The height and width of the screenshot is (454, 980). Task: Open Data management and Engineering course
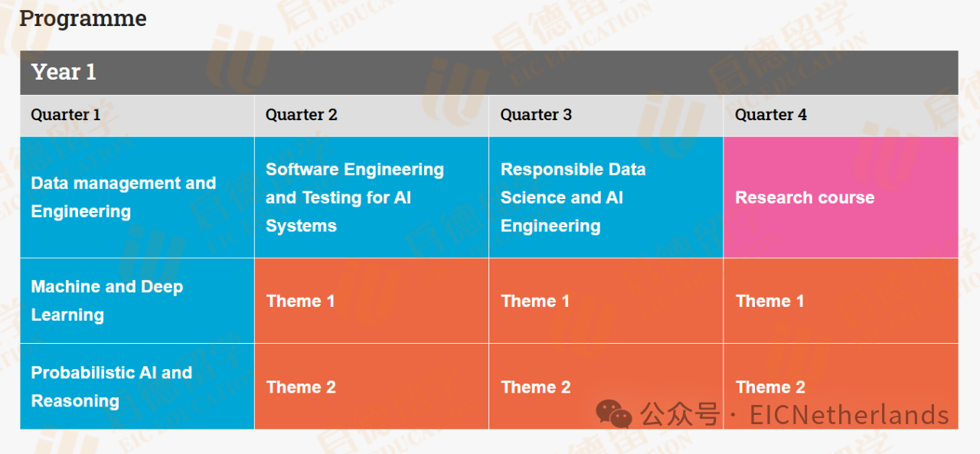coord(137,198)
